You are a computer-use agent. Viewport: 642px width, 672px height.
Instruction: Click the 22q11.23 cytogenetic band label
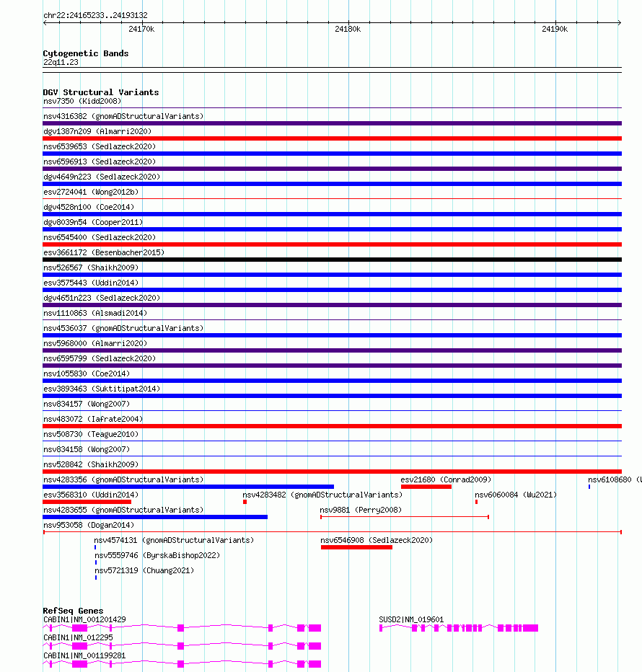(61, 62)
